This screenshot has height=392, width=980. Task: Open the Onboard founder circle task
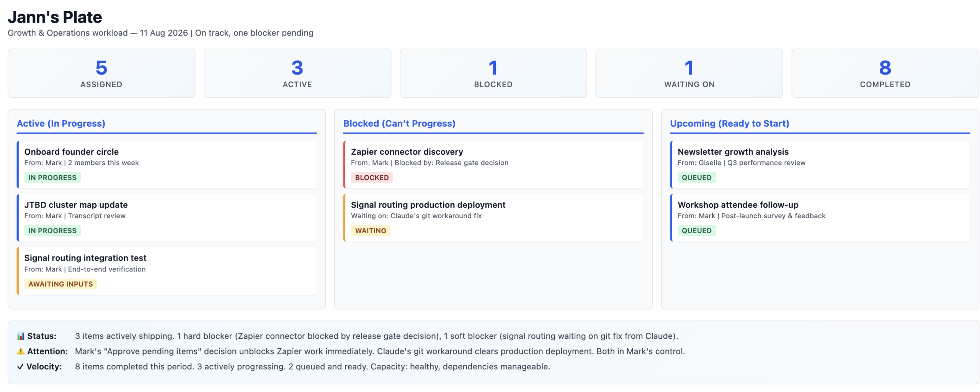click(x=167, y=165)
